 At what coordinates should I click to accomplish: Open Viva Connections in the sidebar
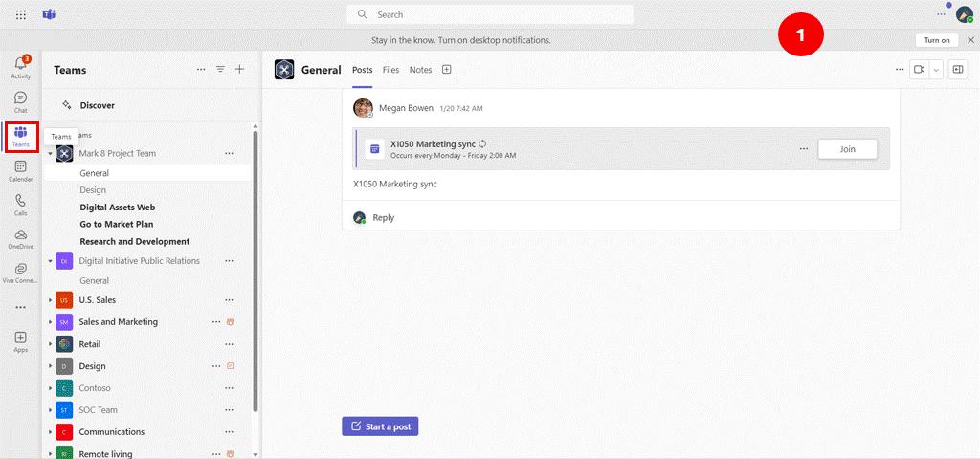pos(21,273)
